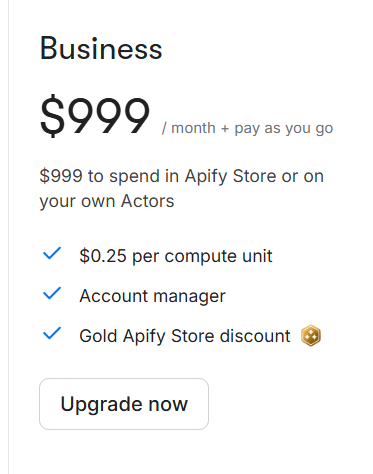The image size is (373, 474).
Task: Click the checkmark next to Gold Apify Store discount
Action: tap(52, 333)
